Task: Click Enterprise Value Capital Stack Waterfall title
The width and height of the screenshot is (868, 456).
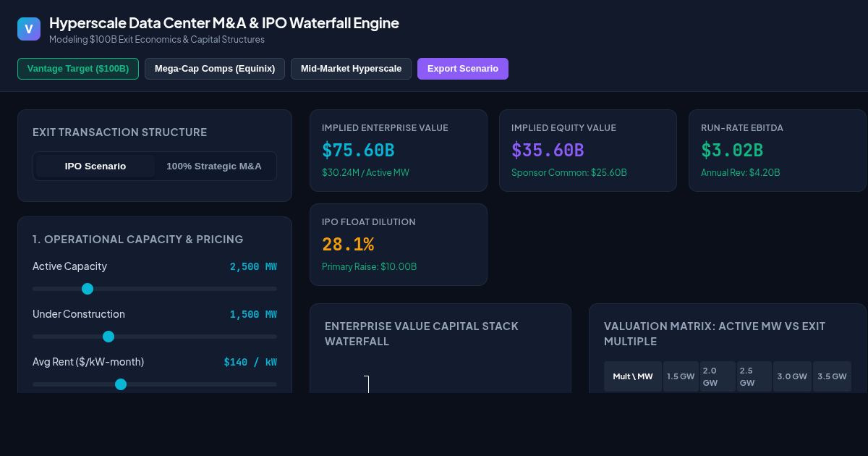Action: click(x=422, y=334)
